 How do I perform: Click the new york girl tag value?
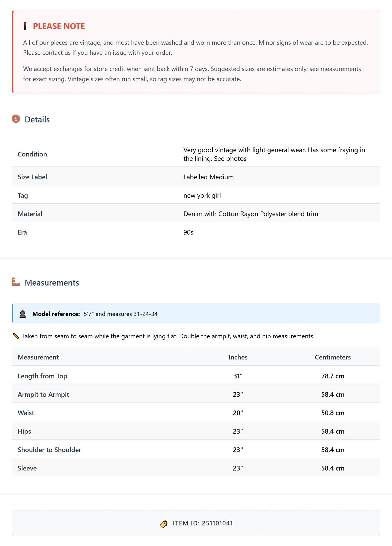pos(202,195)
